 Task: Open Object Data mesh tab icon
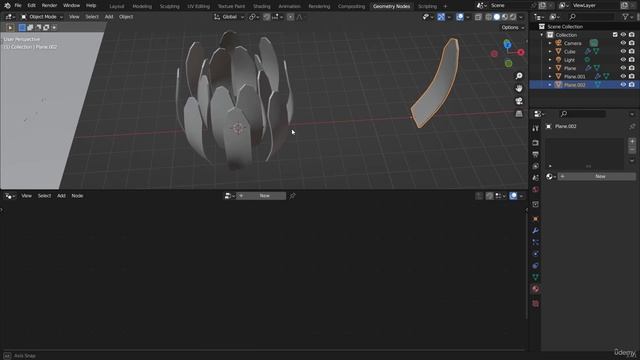tap(536, 277)
